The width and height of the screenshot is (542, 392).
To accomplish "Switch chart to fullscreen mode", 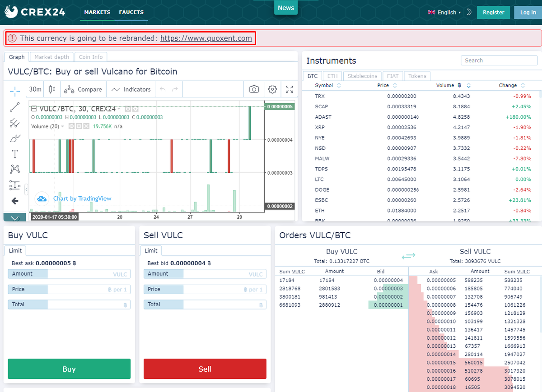I will click(290, 89).
